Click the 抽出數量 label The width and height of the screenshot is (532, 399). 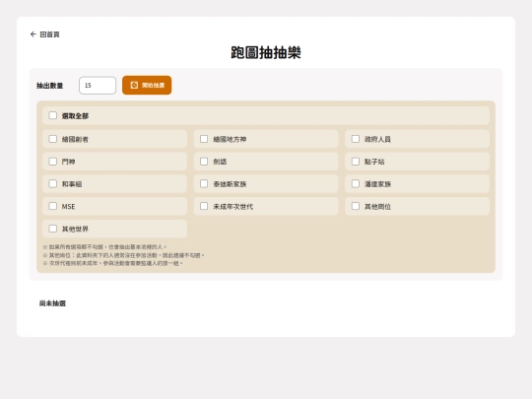coord(50,86)
